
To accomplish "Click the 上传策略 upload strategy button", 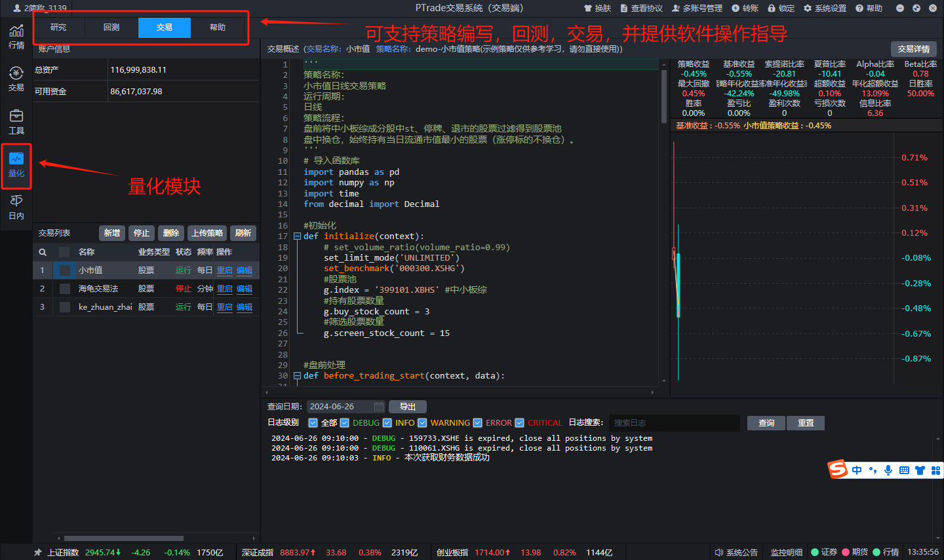I will click(x=207, y=233).
